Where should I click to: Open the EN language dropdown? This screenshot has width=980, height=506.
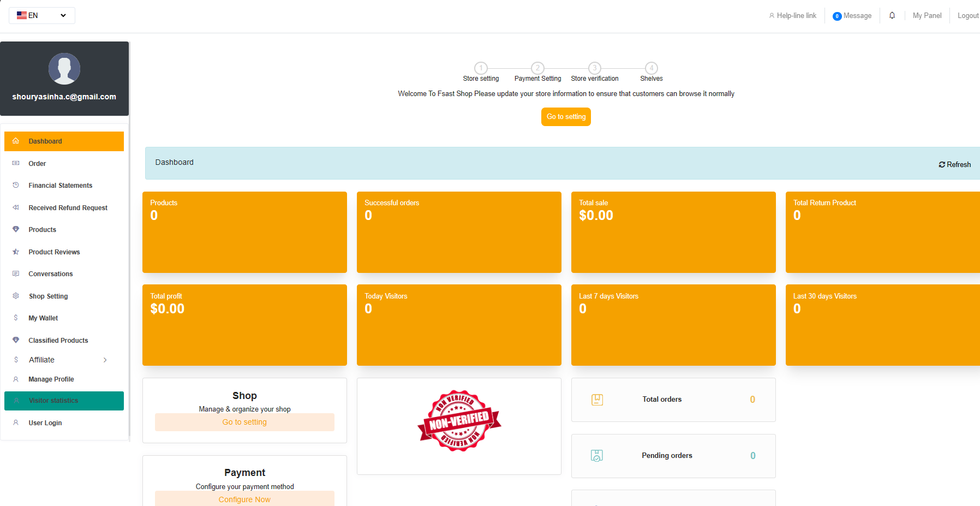(42, 15)
